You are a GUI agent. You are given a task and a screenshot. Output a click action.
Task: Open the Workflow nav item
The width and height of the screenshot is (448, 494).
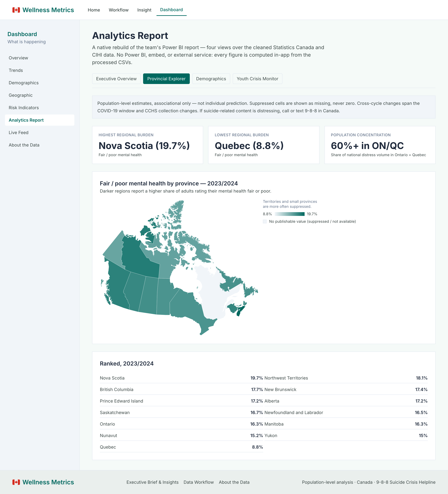[119, 10]
